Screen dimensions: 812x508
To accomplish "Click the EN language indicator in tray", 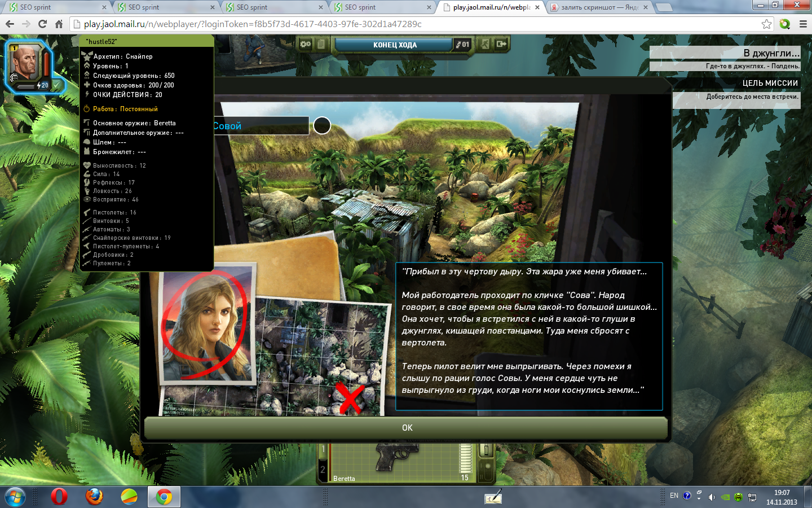I will [674, 496].
